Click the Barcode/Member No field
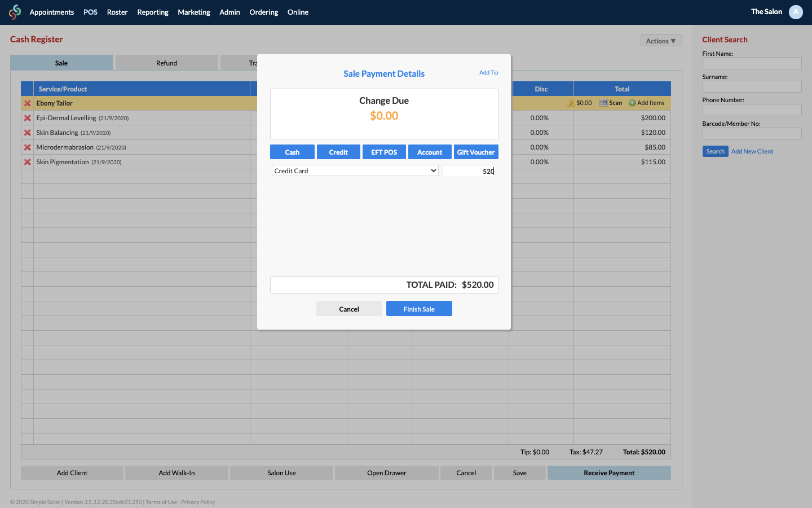This screenshot has height=508, width=812. point(752,133)
